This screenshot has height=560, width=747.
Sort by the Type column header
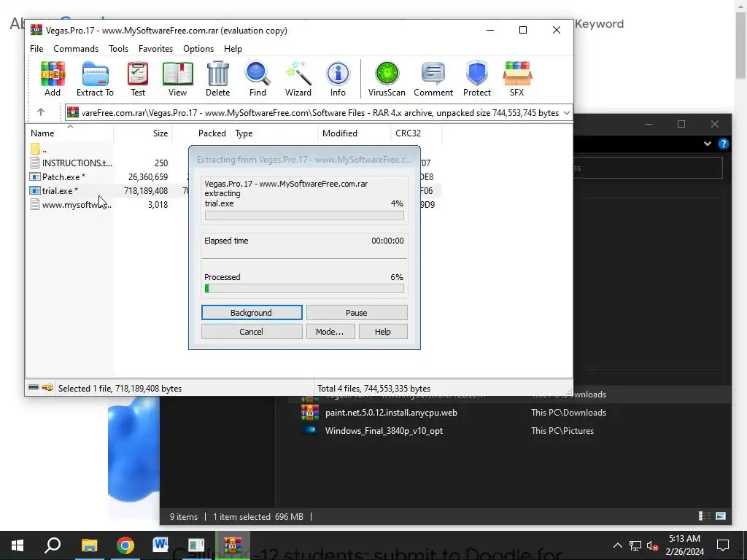click(274, 133)
